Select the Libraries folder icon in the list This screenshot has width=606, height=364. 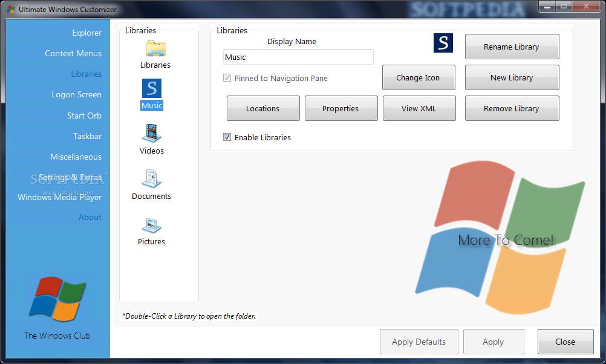[x=155, y=49]
